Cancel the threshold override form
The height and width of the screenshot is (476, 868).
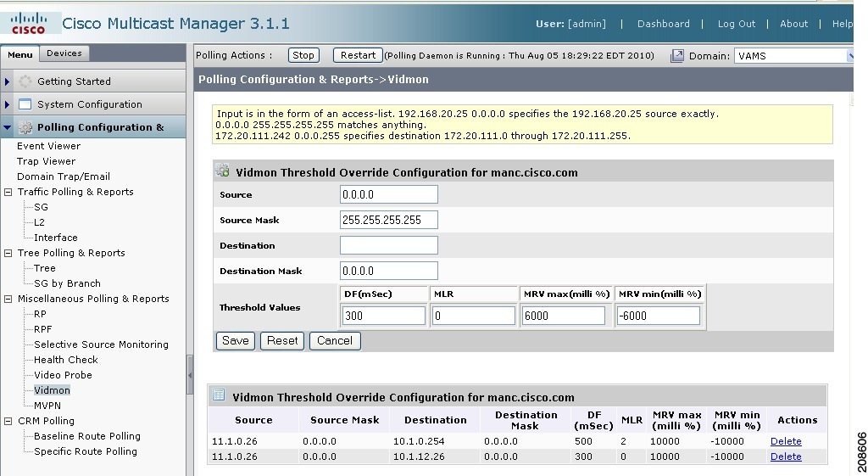[x=334, y=341]
